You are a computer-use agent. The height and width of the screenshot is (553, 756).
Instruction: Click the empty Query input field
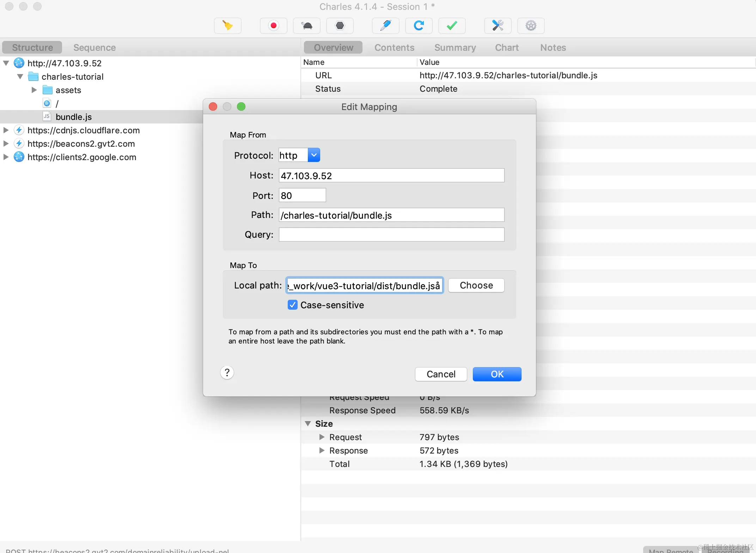tap(391, 235)
